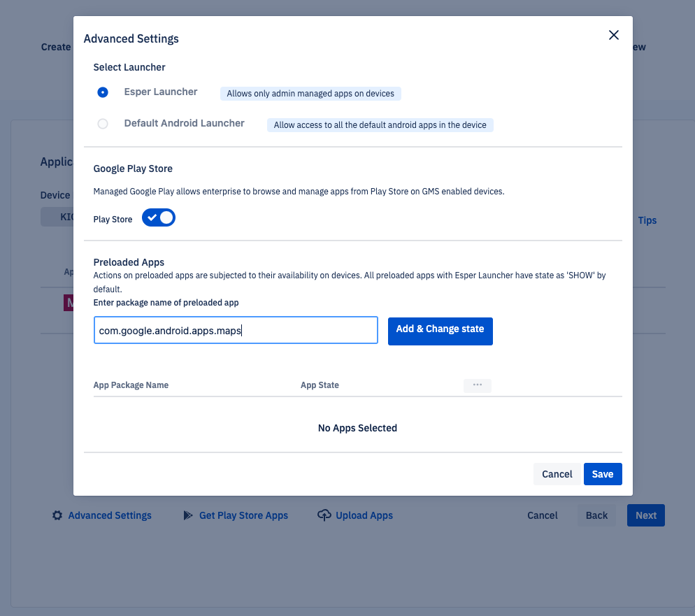Click the Default Android Launcher label text

185,123
